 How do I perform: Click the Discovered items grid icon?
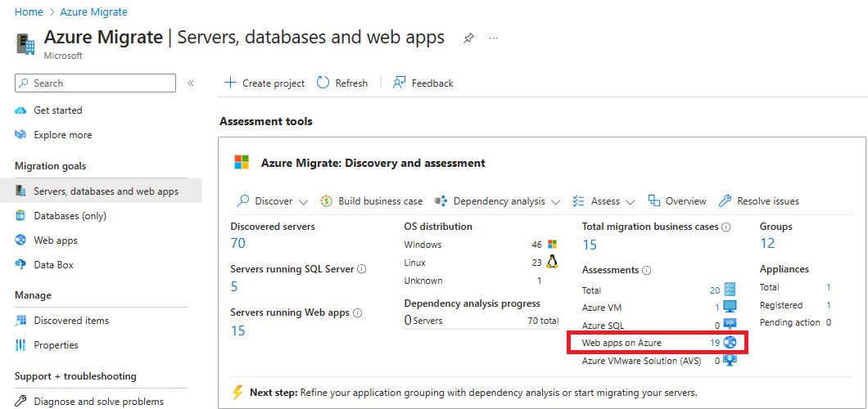(21, 321)
